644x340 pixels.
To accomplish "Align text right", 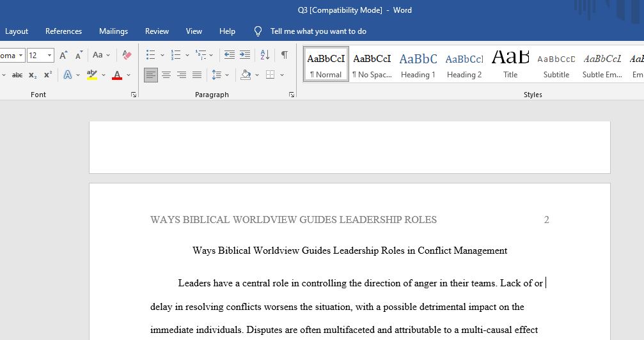I will tap(181, 75).
